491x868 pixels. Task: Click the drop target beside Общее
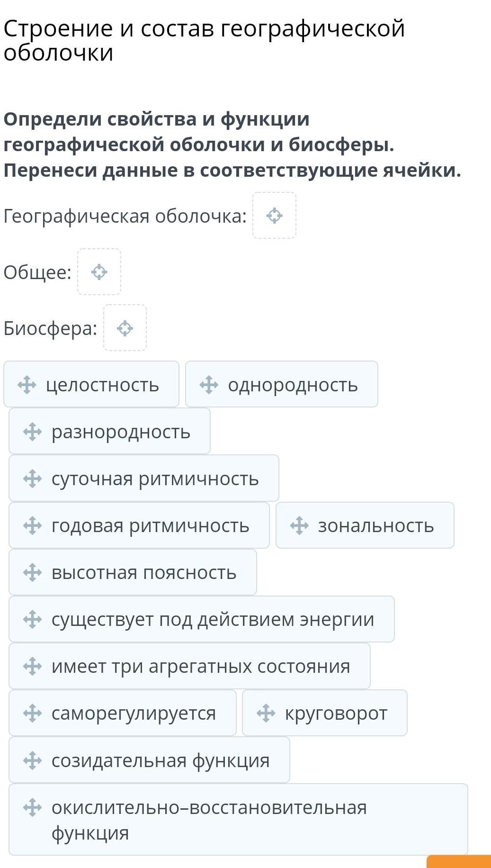click(x=99, y=272)
